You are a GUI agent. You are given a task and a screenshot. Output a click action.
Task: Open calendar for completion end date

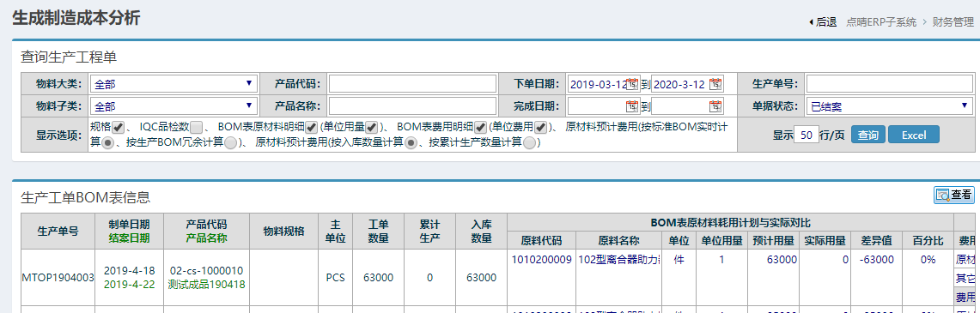(715, 106)
